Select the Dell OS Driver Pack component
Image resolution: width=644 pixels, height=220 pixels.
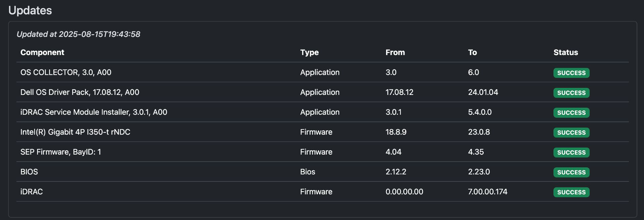click(x=80, y=92)
